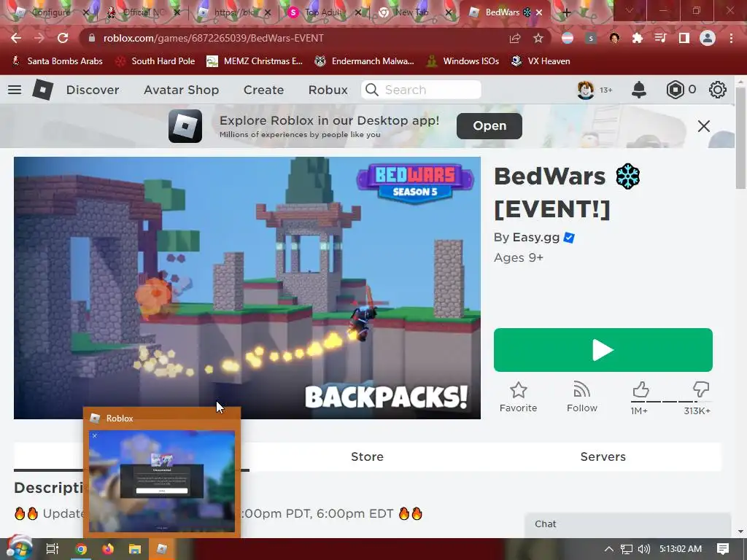Open Chrome from the taskbar

pos(81,549)
